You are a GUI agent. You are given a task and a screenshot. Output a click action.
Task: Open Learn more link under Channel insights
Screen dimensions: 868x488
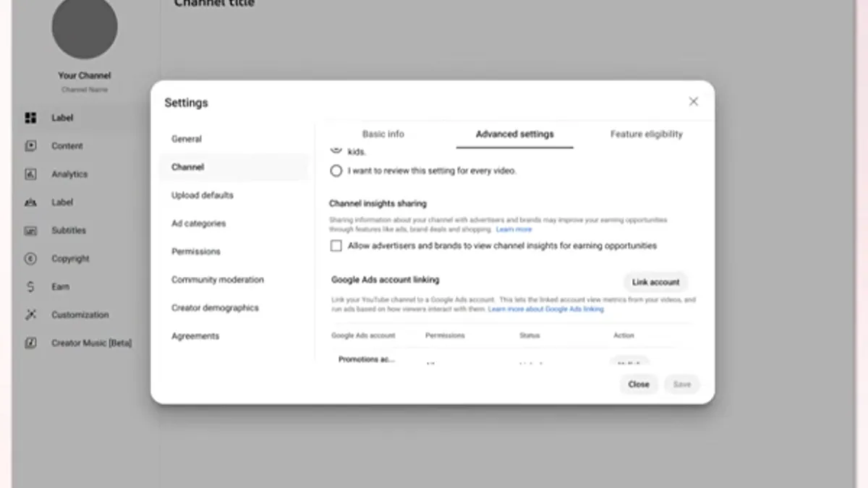point(514,229)
